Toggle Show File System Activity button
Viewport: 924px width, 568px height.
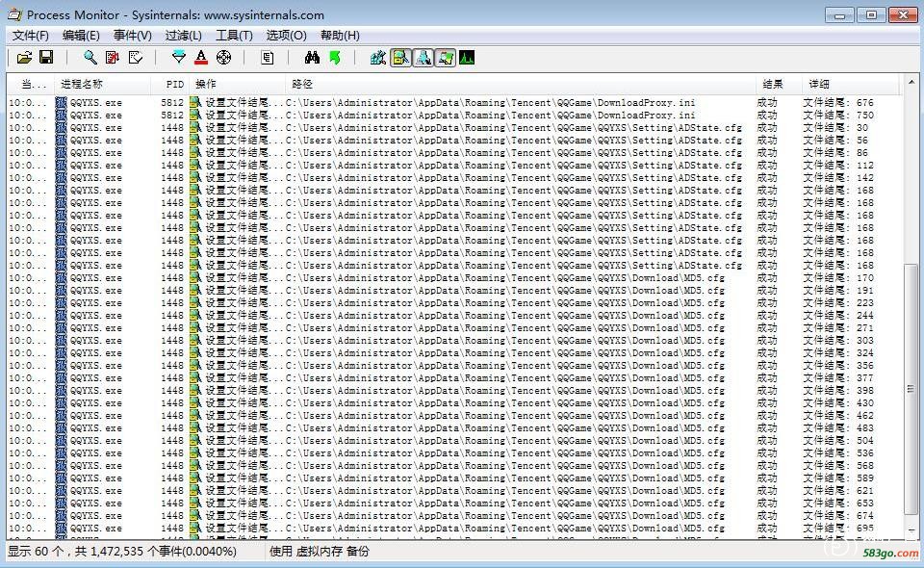pos(400,57)
